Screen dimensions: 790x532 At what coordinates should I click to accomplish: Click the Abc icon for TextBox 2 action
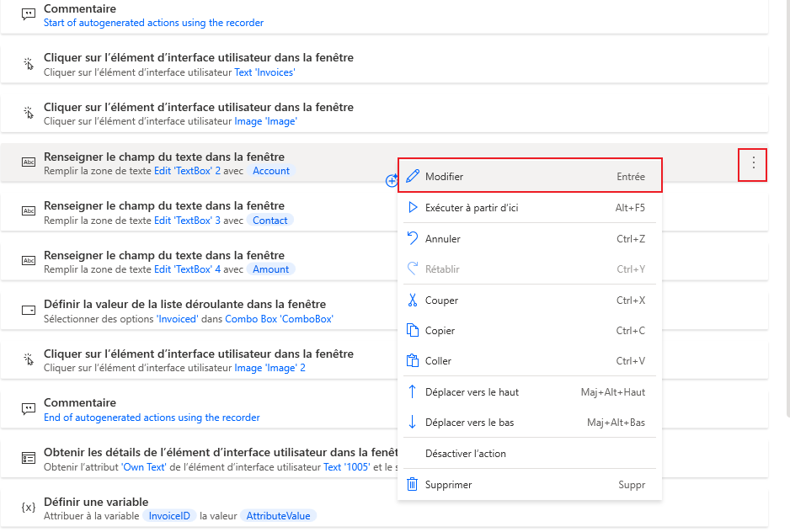29,162
